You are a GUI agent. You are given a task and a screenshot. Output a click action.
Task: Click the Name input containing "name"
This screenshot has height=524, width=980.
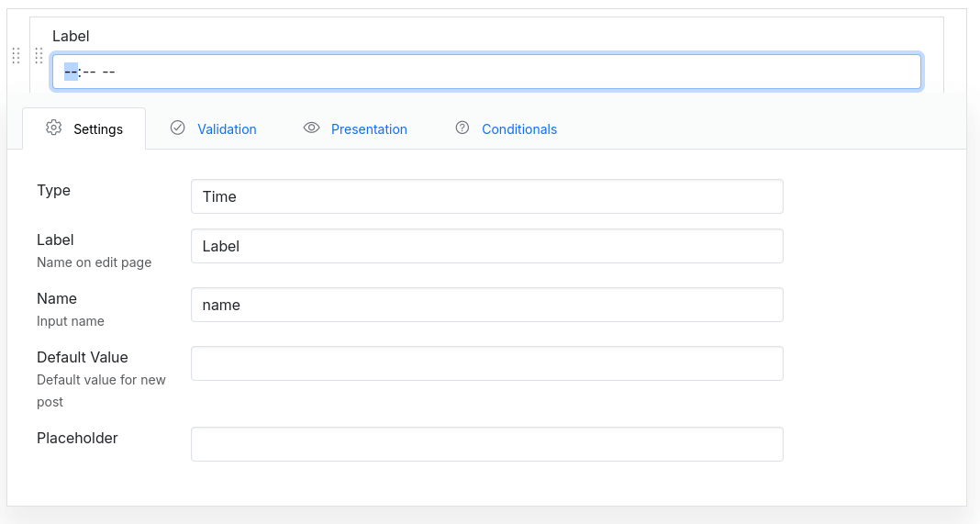pyautogui.click(x=486, y=305)
